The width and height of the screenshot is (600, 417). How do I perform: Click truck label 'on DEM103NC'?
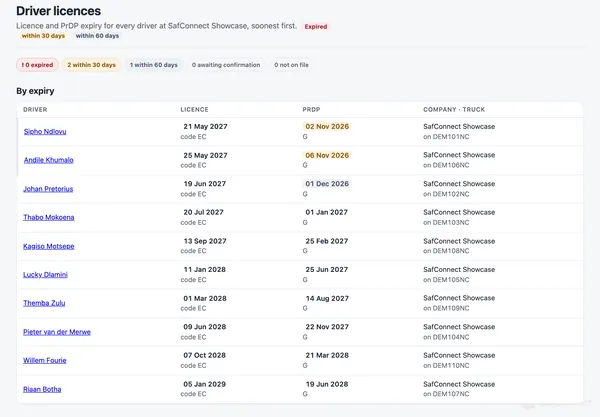(446, 223)
